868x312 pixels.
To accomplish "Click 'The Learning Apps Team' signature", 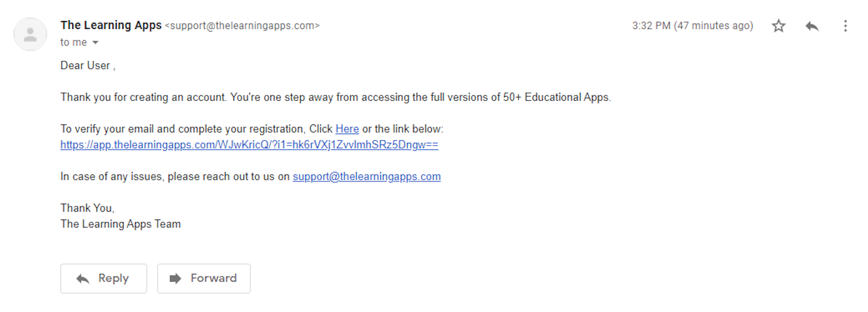I will point(120,224).
